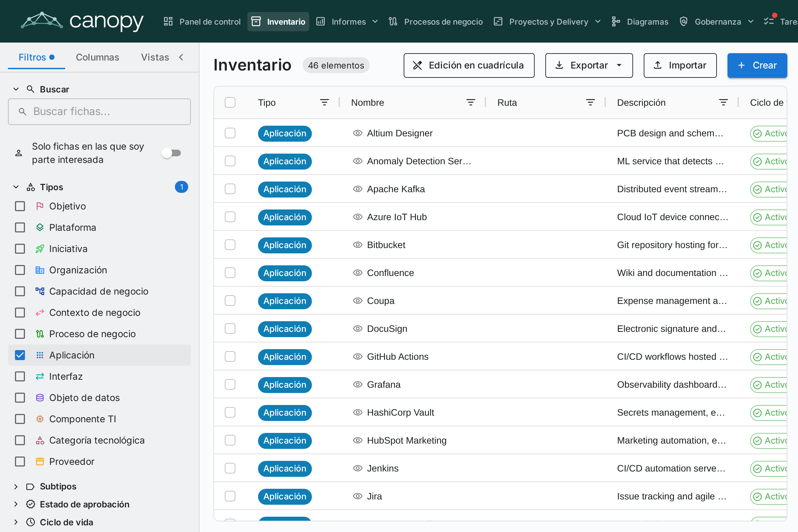Viewport: 798px width, 532px height.
Task: Click the eye icon beside Jenkins
Action: (x=358, y=468)
